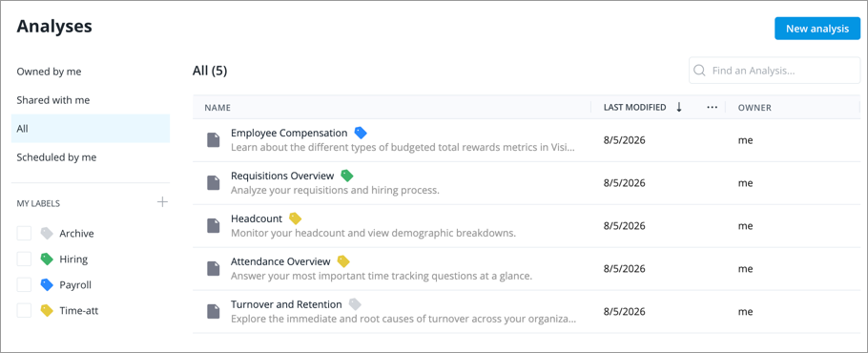868x353 pixels.
Task: Click the Requisitions Overview document icon
Action: tap(214, 182)
